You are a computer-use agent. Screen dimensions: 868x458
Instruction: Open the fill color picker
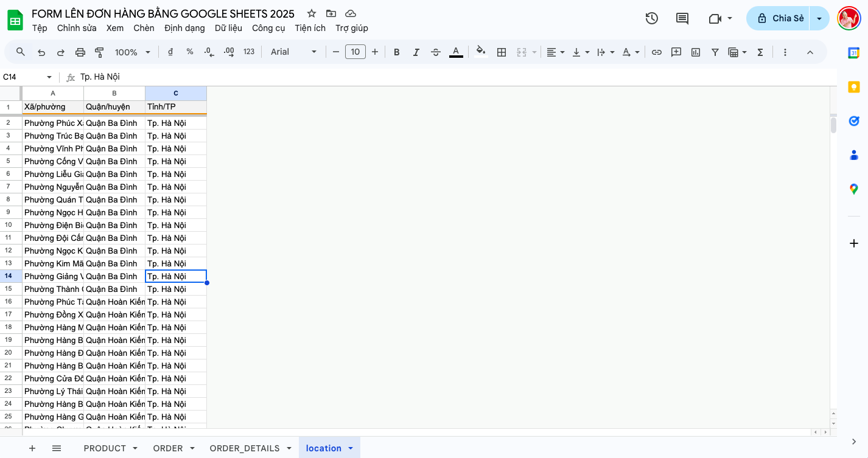tap(481, 52)
